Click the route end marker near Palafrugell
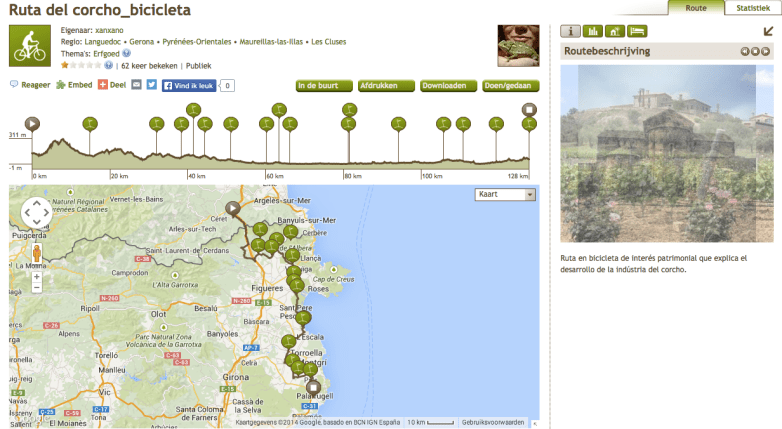The height and width of the screenshot is (429, 782). [313, 387]
